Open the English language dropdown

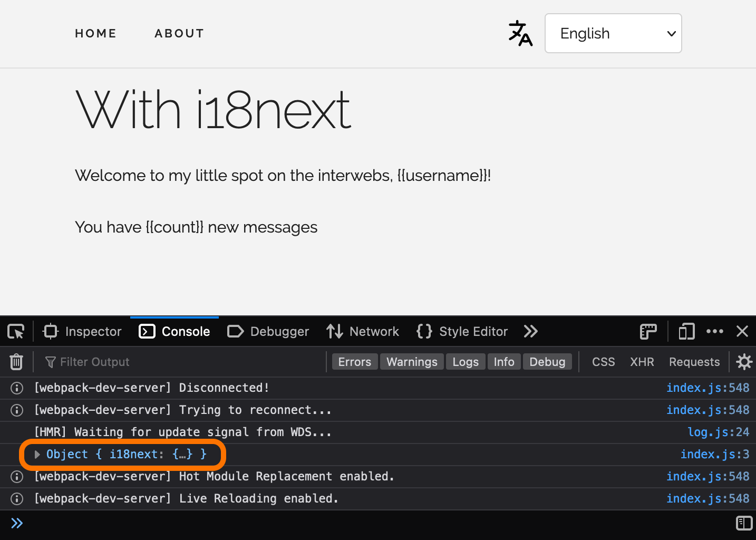[x=613, y=33]
